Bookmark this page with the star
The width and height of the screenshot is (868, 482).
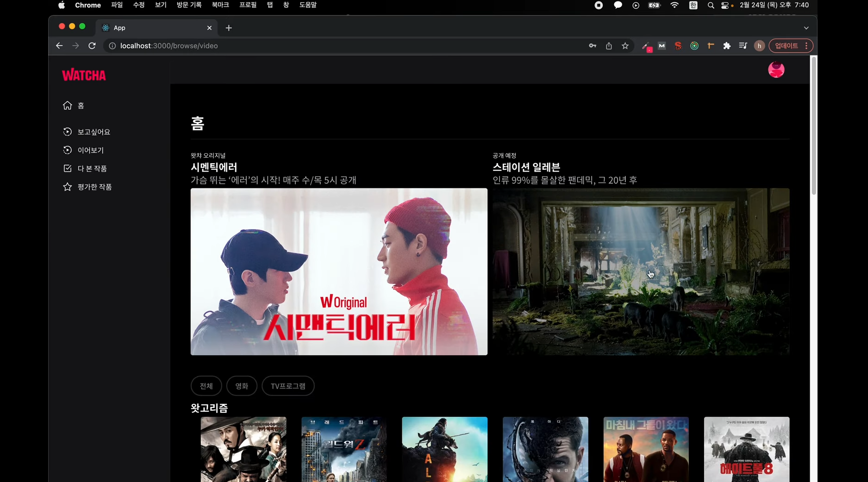pyautogui.click(x=625, y=46)
